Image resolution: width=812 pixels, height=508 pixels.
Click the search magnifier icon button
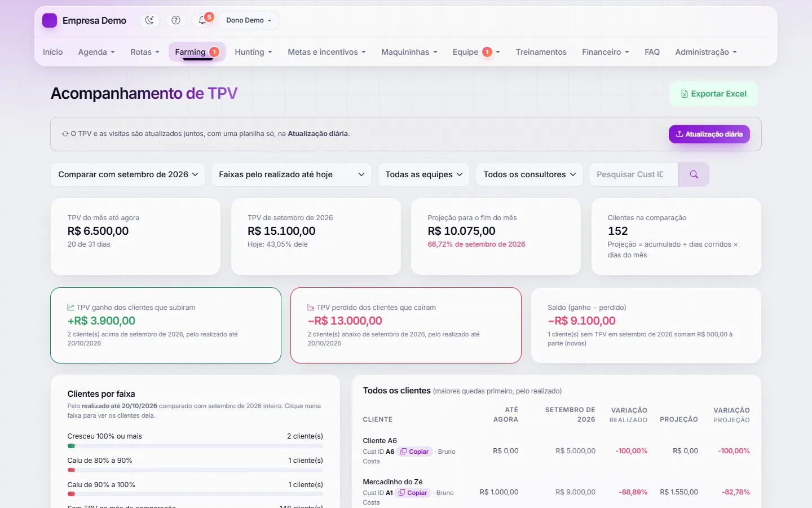(x=694, y=174)
